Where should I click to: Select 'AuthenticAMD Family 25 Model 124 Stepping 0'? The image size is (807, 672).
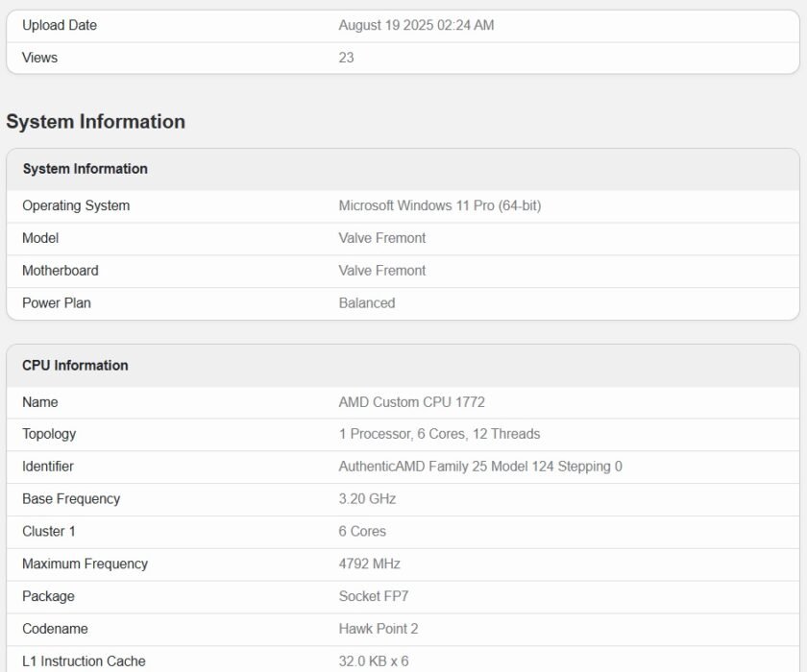tap(480, 467)
